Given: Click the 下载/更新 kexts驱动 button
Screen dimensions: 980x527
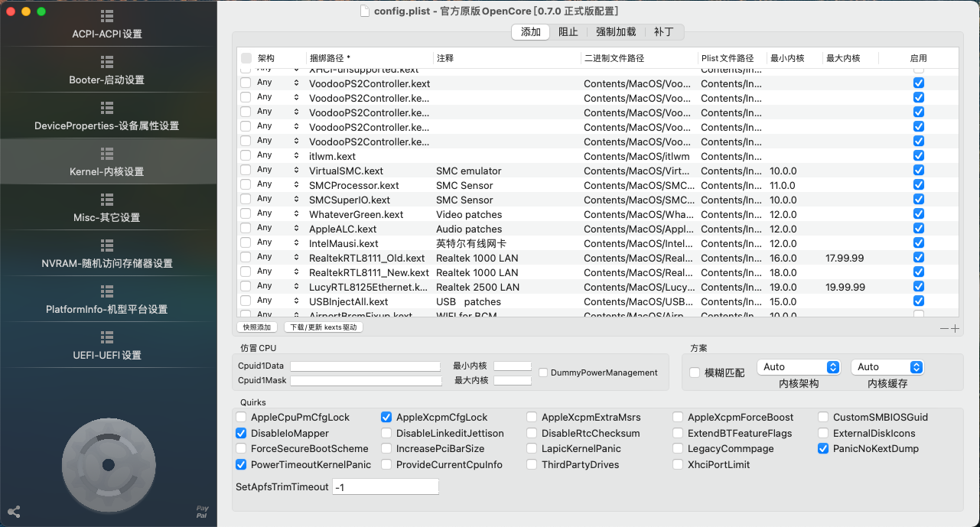Looking at the screenshot, I should [323, 327].
